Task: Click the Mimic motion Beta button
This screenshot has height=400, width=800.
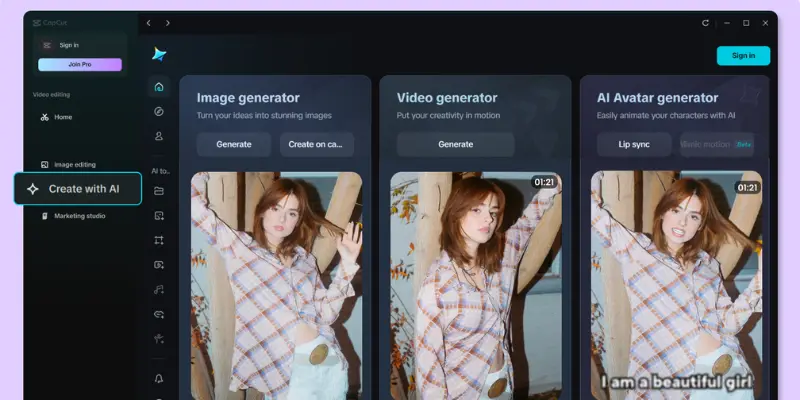Action: 717,144
